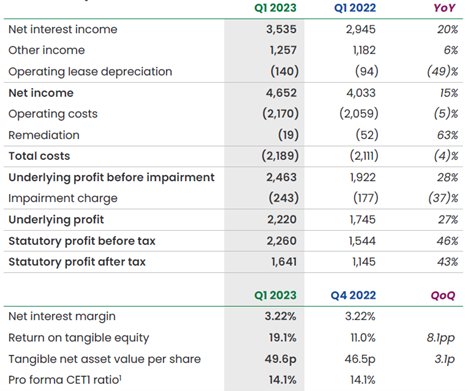Click the value (52)
Screen dimensions: 468x391
367,135
